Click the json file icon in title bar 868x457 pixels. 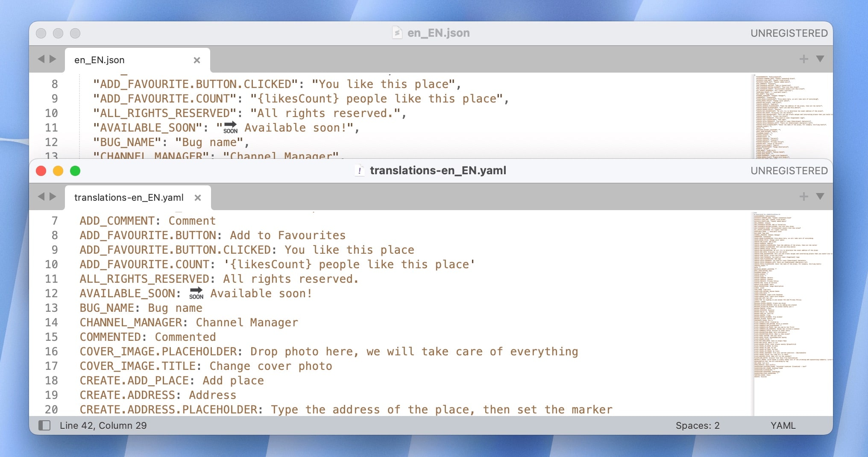[397, 33]
